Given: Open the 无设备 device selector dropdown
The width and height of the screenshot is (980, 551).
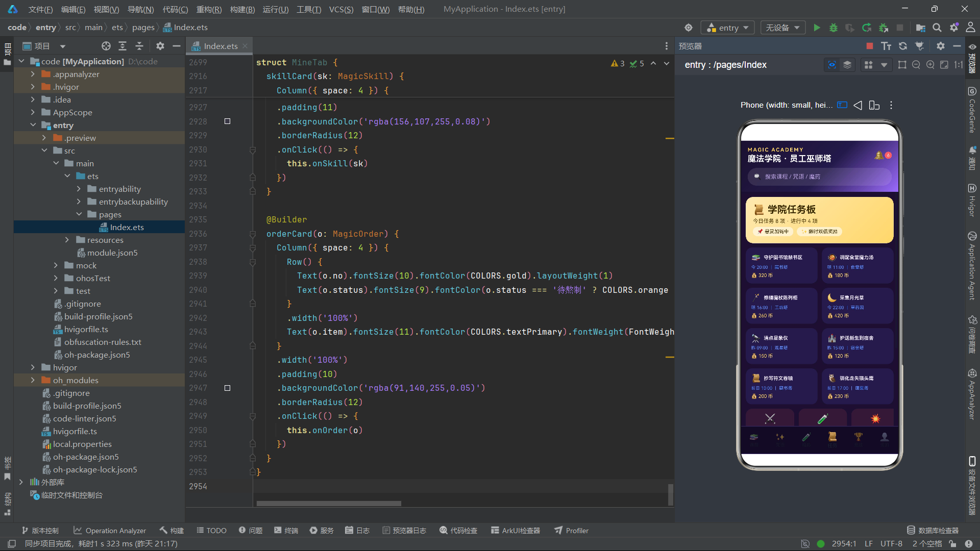Looking at the screenshot, I should (x=783, y=28).
